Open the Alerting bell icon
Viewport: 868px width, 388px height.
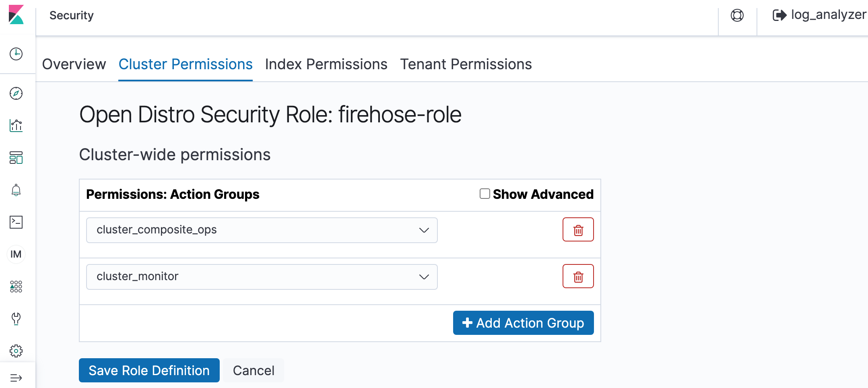click(16, 190)
